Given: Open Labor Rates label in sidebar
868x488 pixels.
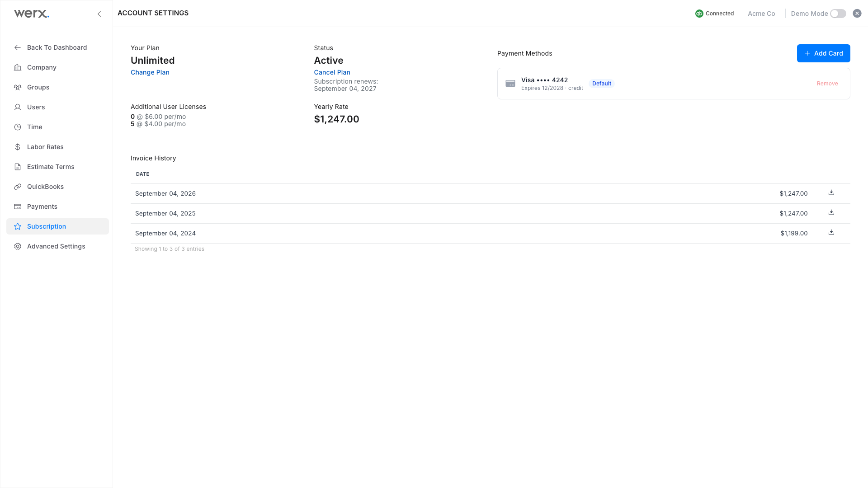Looking at the screenshot, I should point(45,147).
